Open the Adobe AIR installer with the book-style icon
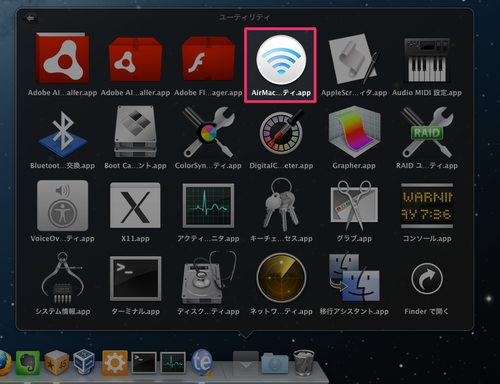This screenshot has width=500, height=384. click(62, 58)
